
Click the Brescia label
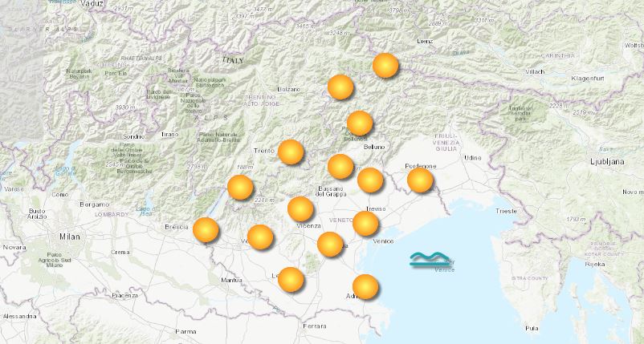pos(176,227)
